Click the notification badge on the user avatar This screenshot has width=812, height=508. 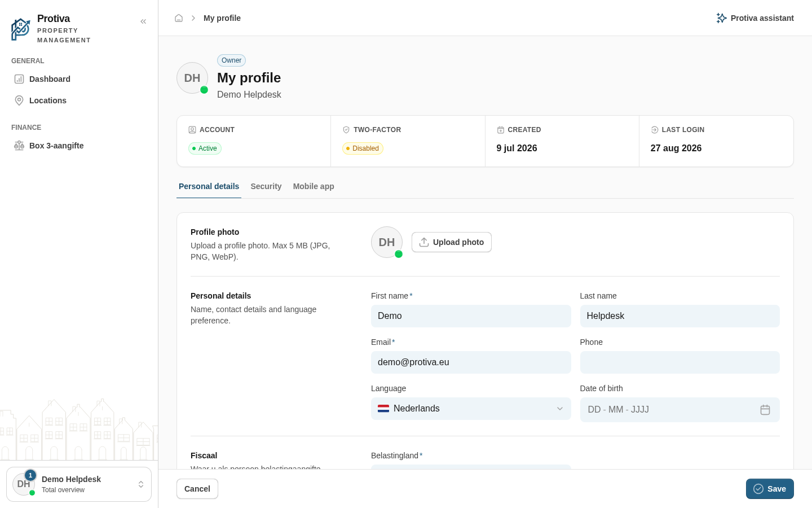point(30,475)
